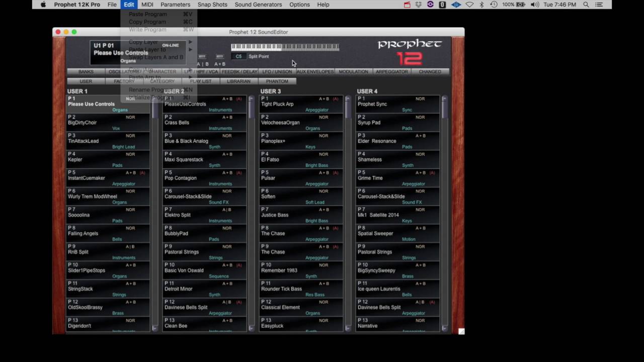Open the File menu
This screenshot has height=362, width=644.
coord(112,5)
